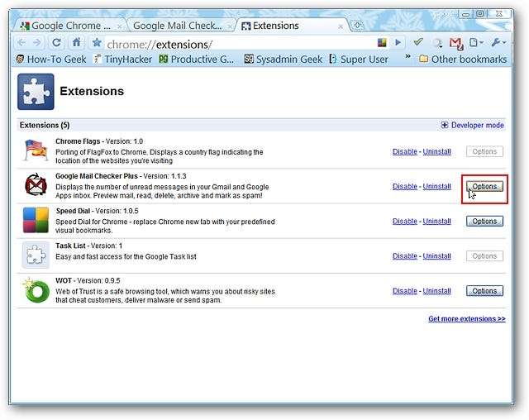The height and width of the screenshot is (420, 529).
Task: Click the WOT name text
Action: pyautogui.click(x=64, y=280)
